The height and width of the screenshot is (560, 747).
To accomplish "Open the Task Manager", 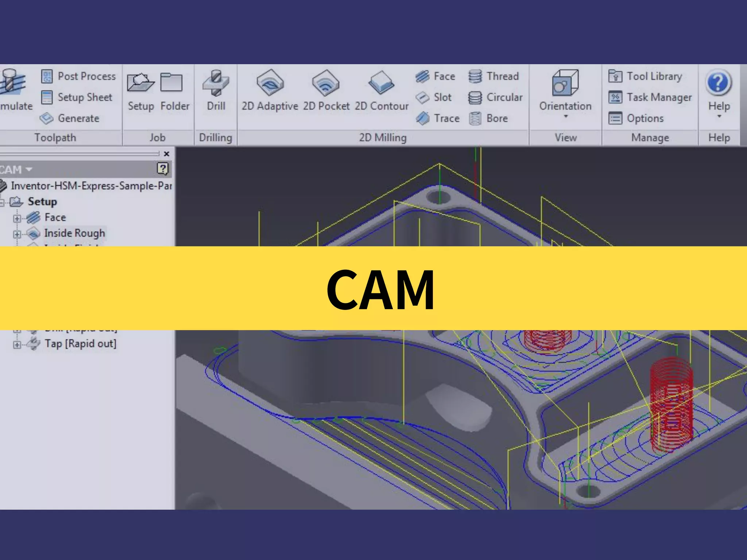I will 650,97.
